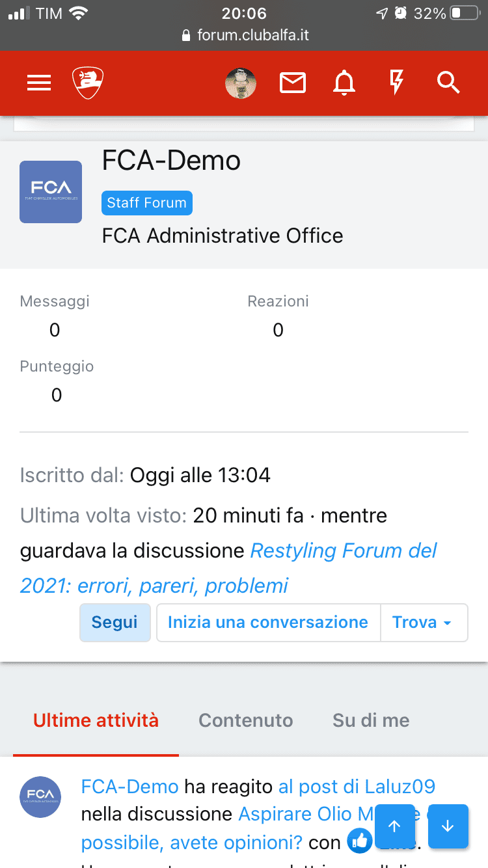This screenshot has height=868, width=488.
Task: Open the notifications bell
Action: 344,83
